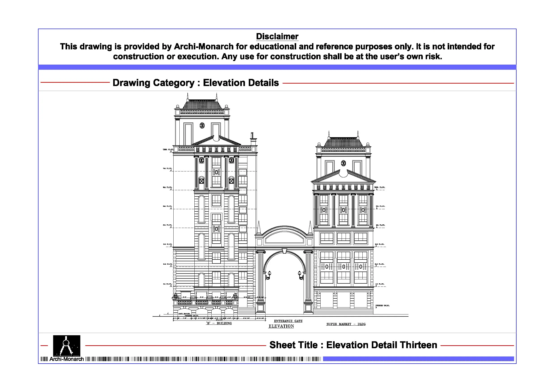The image size is (555, 392).
Task: Click the SUPER MARKET – BLDG label
Action: [346, 324]
